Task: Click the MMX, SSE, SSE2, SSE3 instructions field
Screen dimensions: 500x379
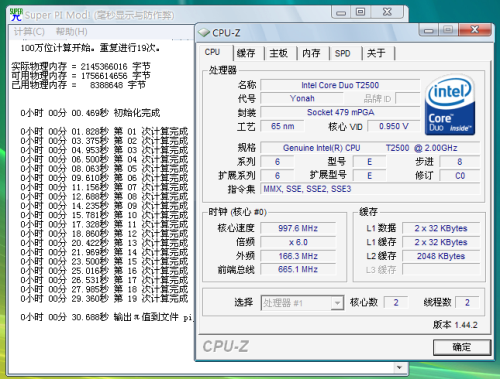Action: (x=370, y=189)
